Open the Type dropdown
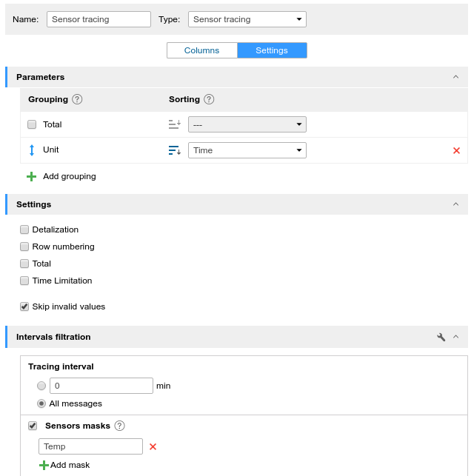474x476 pixels. tap(247, 19)
